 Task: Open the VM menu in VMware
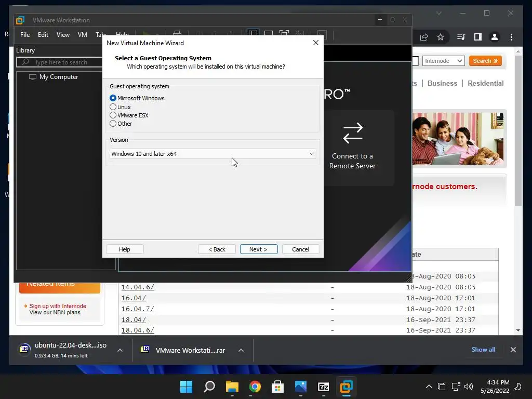(83, 35)
